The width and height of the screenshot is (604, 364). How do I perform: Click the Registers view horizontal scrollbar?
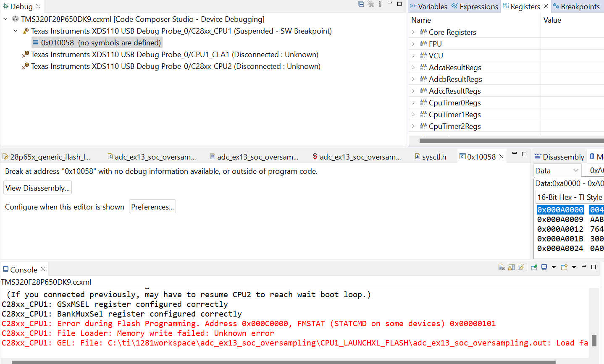point(512,141)
